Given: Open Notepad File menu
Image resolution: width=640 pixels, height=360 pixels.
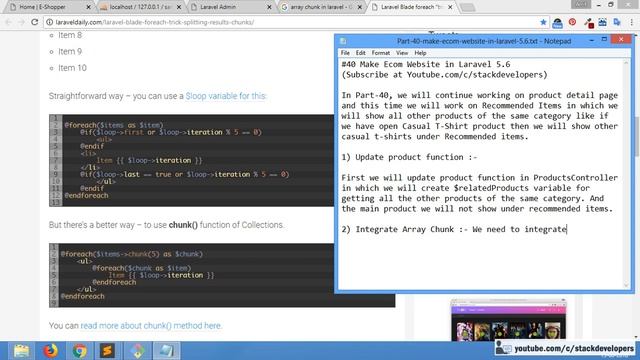Looking at the screenshot, I should [345, 53].
